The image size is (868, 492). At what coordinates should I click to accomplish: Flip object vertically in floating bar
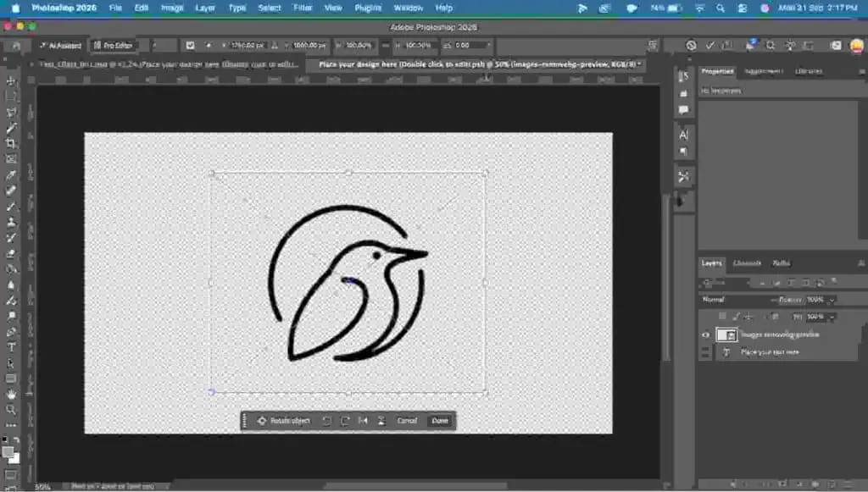[381, 421]
